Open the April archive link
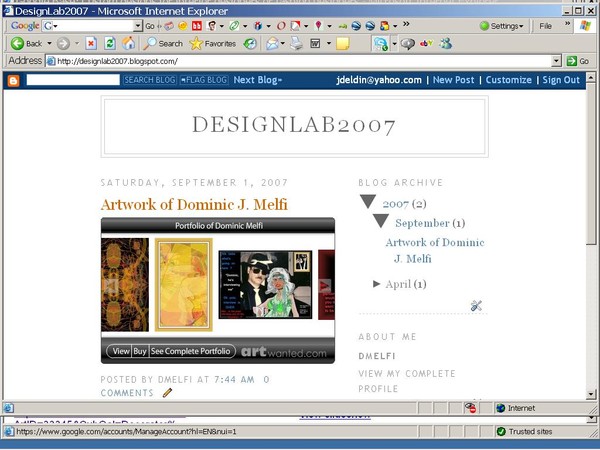 (x=398, y=284)
